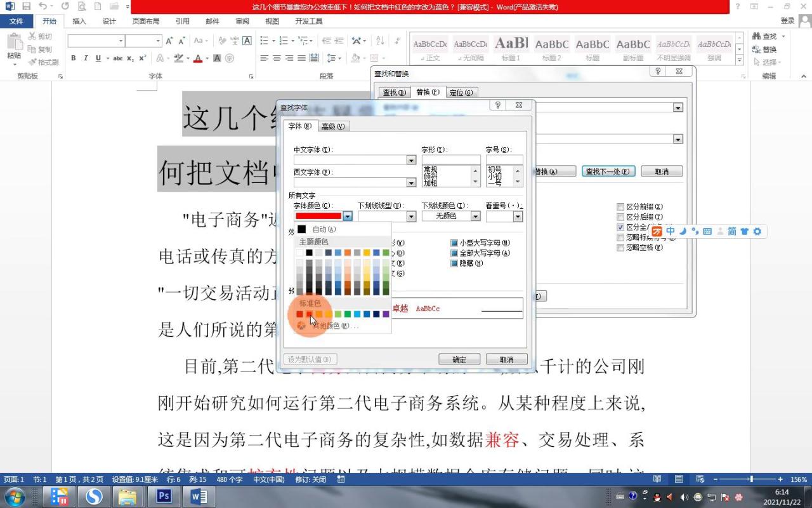Enable the 忽略空格 checkbox
812x508 pixels.
pos(620,248)
